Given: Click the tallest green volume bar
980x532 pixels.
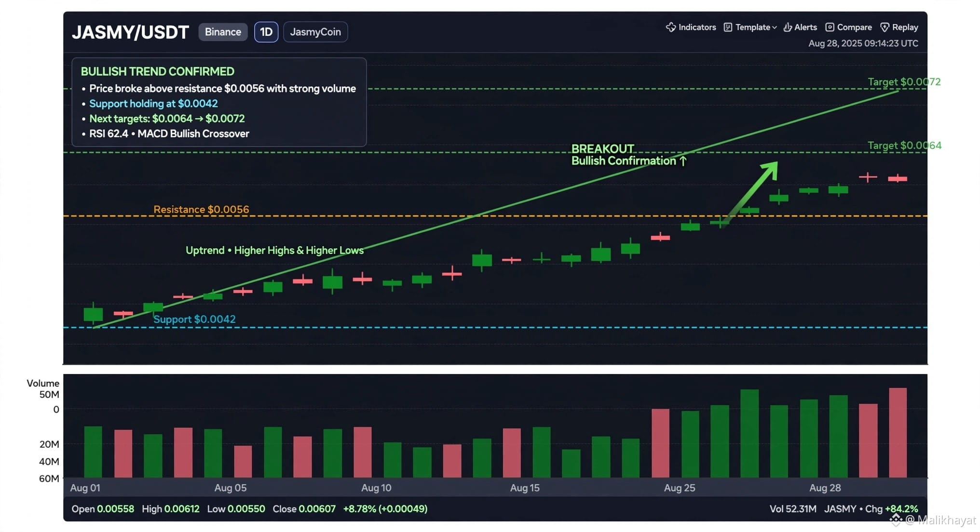Looking at the screenshot, I should [x=749, y=433].
